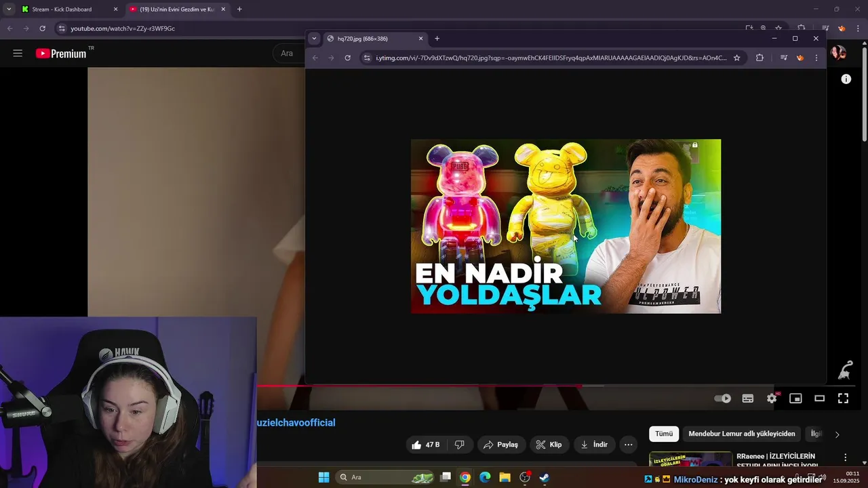The width and height of the screenshot is (868, 488).
Task: Switch to Stream - Kick Dashboard tab
Action: pos(62,9)
